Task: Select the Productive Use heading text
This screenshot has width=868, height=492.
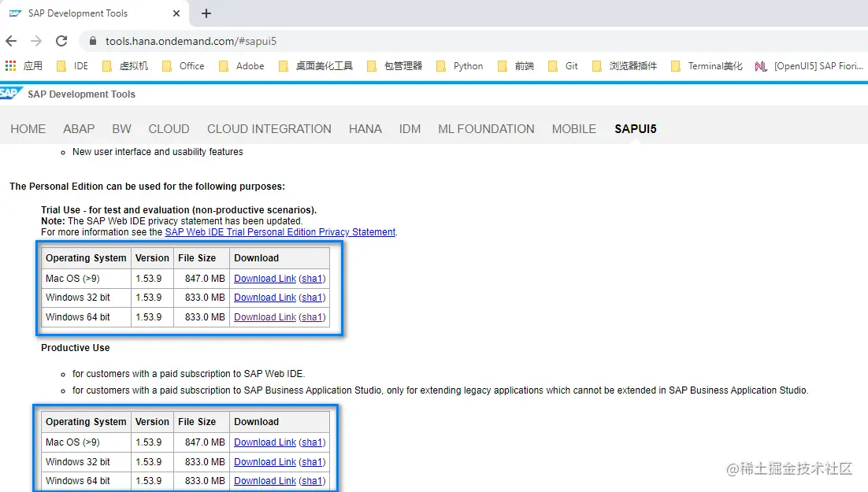Action: (76, 348)
